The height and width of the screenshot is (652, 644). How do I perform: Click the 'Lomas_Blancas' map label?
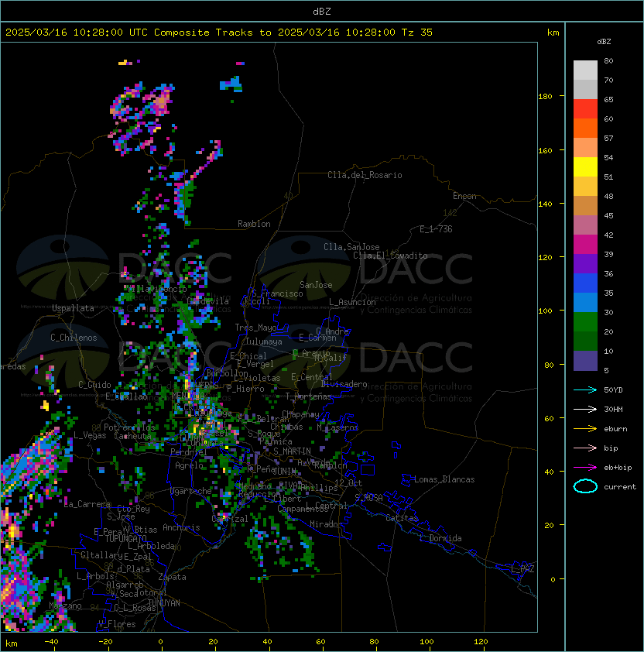click(444, 479)
